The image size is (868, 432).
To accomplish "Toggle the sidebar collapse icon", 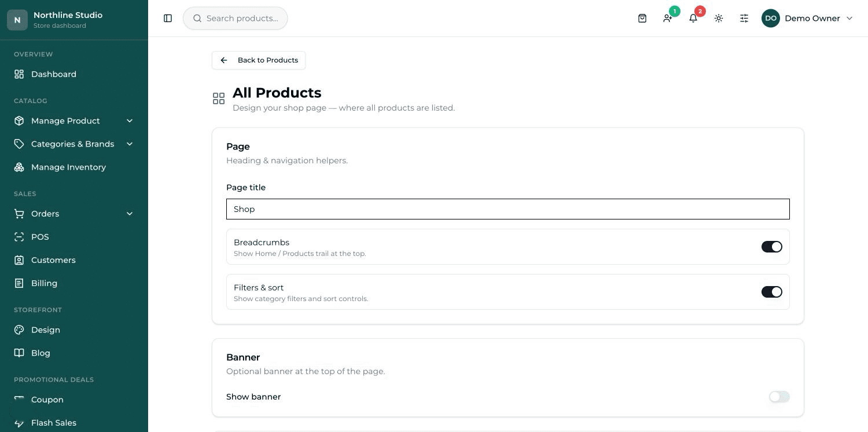I will click(x=168, y=19).
